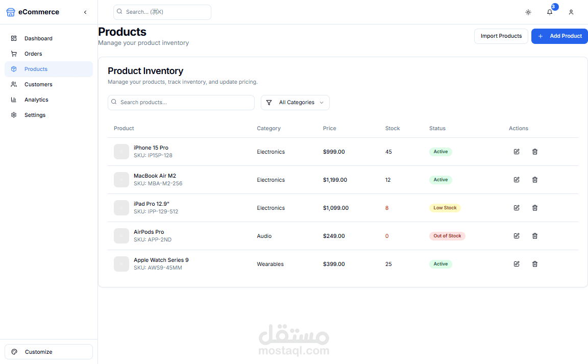The width and height of the screenshot is (588, 364).
Task: Click the Product column header
Action: (x=124, y=128)
